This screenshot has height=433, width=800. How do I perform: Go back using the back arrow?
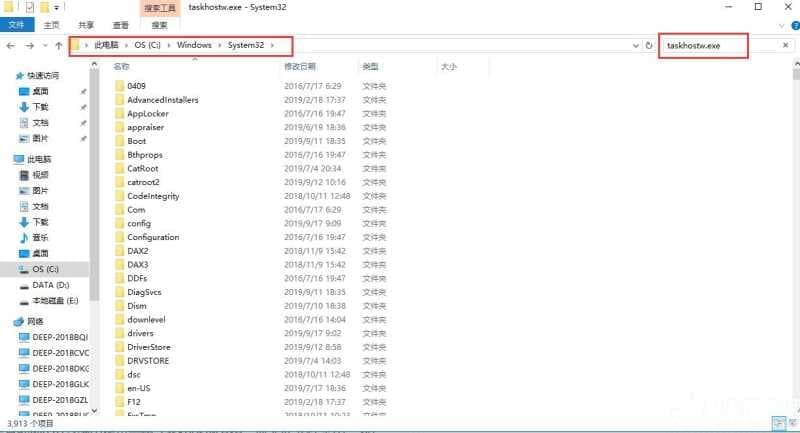tap(11, 45)
